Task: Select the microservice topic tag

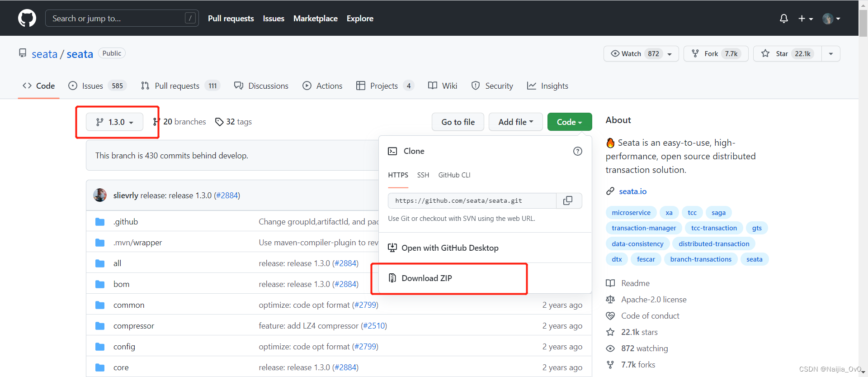Action: pyautogui.click(x=631, y=213)
